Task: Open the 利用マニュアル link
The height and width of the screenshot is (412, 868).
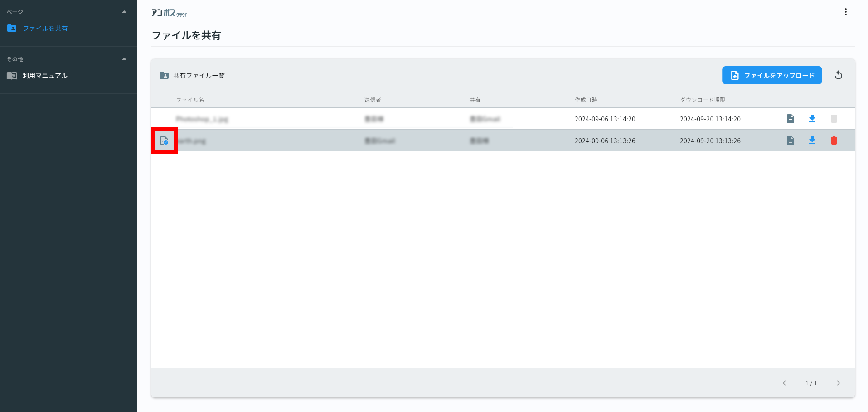Action: point(45,76)
